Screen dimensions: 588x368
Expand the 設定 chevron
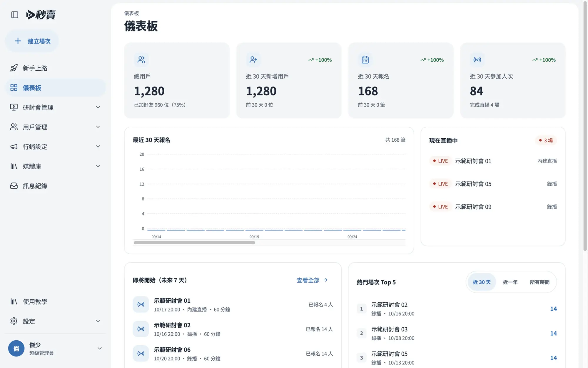[98, 321]
